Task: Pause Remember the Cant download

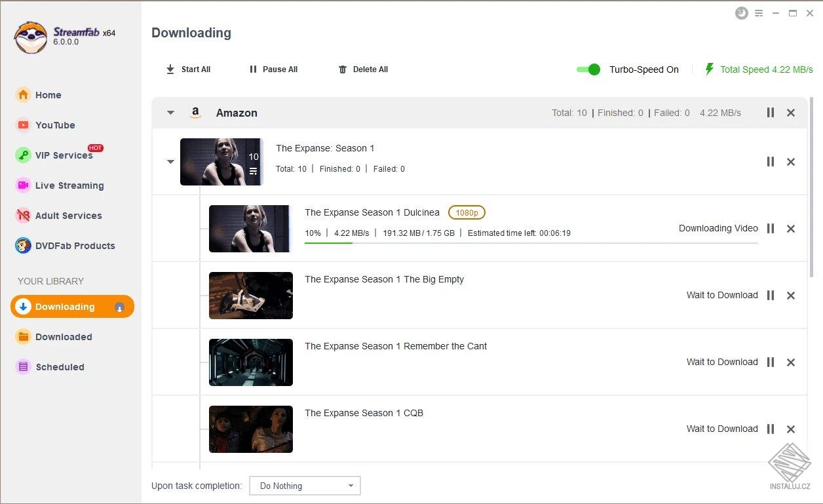Action: pos(771,362)
